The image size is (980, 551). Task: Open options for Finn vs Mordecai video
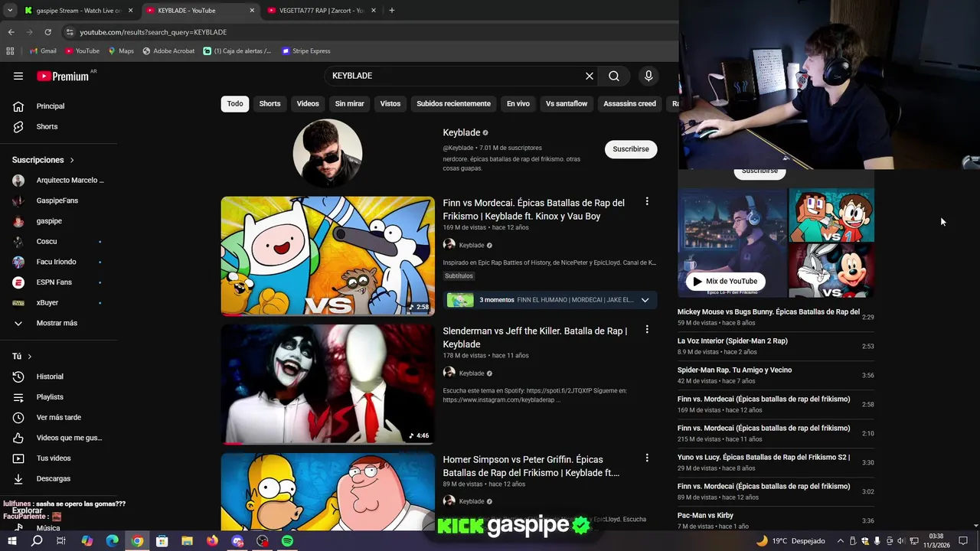tap(647, 201)
